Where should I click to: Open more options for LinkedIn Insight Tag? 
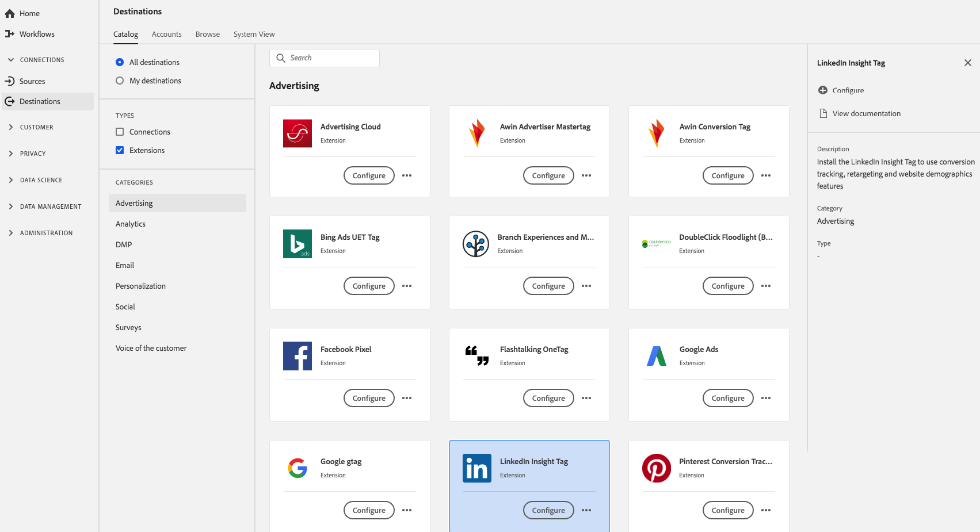(x=586, y=510)
